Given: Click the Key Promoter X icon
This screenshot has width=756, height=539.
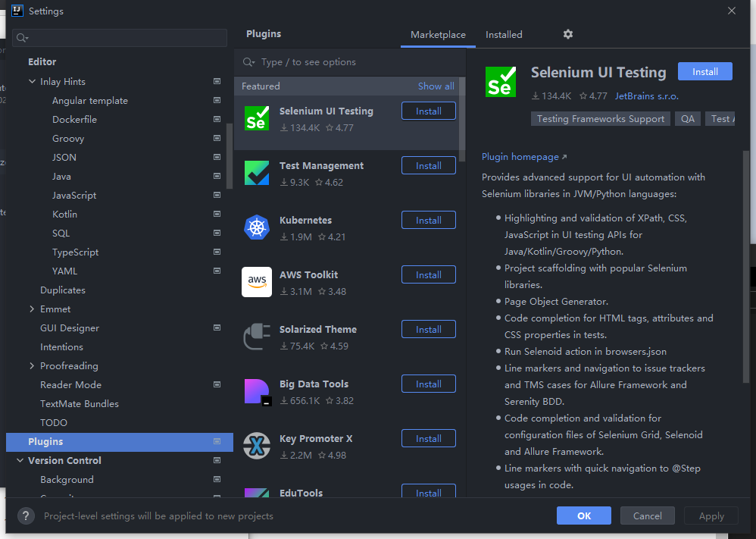Looking at the screenshot, I should 257,446.
